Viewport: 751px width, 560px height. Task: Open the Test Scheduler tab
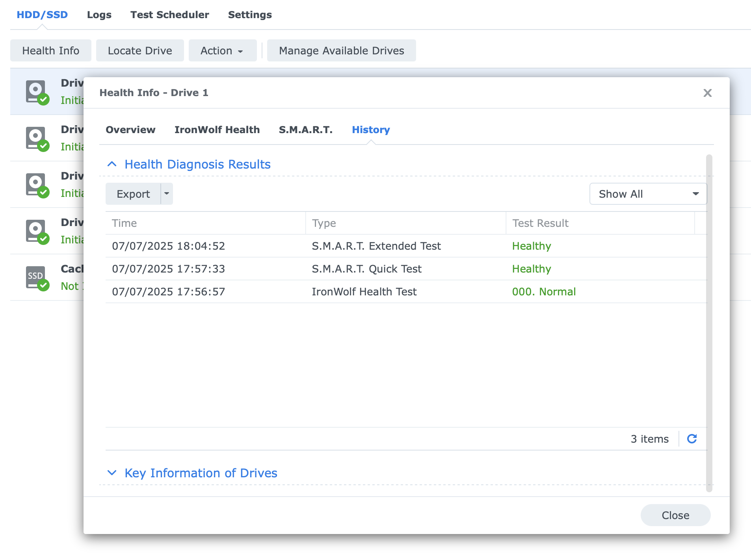(x=170, y=15)
